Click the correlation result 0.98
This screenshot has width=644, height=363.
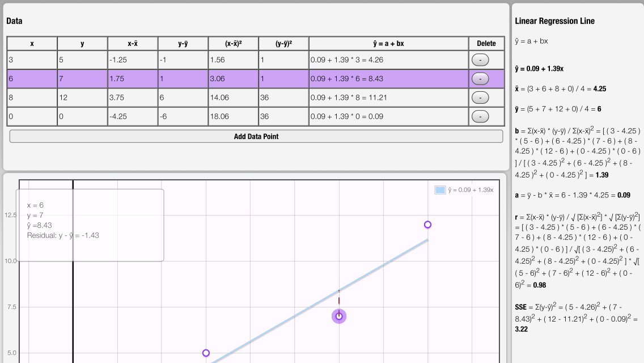point(540,285)
